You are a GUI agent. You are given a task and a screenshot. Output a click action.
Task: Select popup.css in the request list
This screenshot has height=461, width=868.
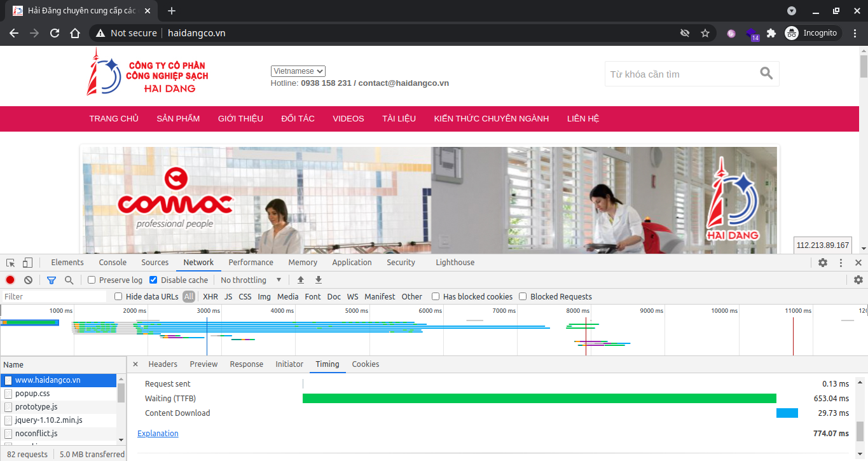(59, 394)
